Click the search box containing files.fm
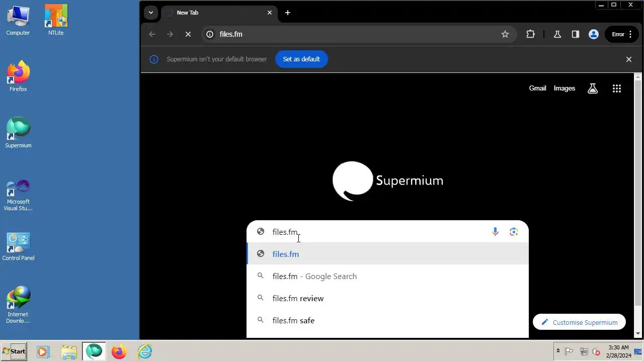Image resolution: width=644 pixels, height=362 pixels. tap(387, 232)
